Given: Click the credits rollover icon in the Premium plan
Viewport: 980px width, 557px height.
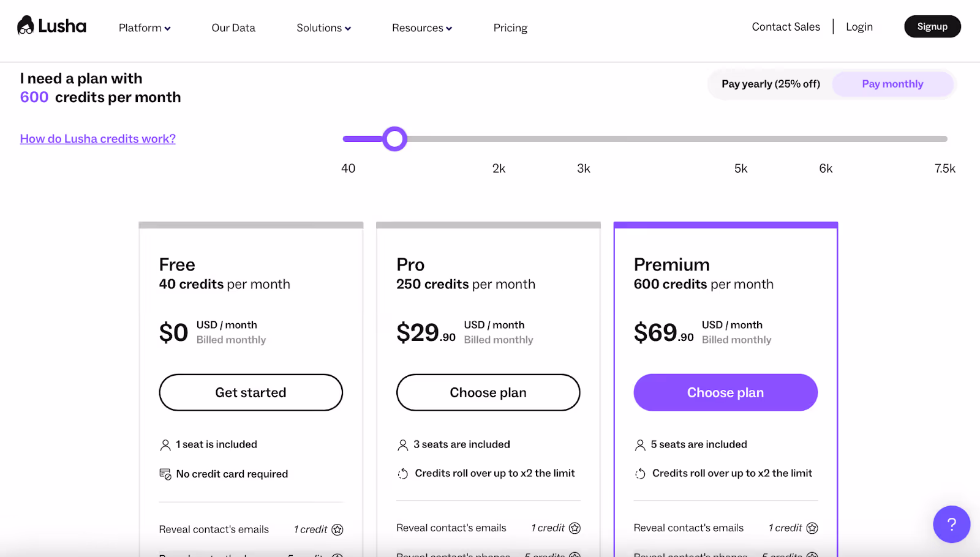Looking at the screenshot, I should tap(641, 473).
